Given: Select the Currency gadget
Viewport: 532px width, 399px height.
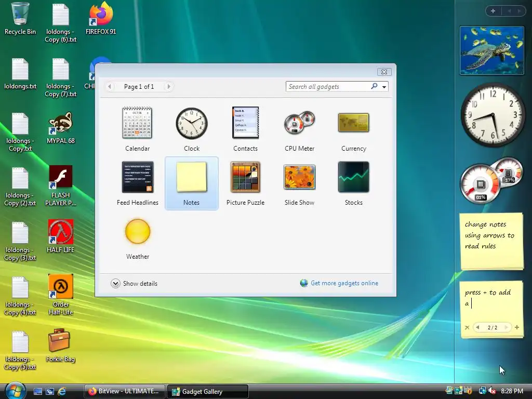Looking at the screenshot, I should (x=353, y=129).
